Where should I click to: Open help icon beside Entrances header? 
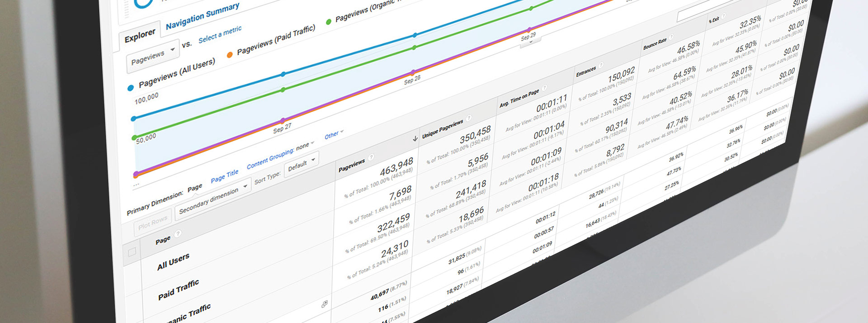point(601,66)
